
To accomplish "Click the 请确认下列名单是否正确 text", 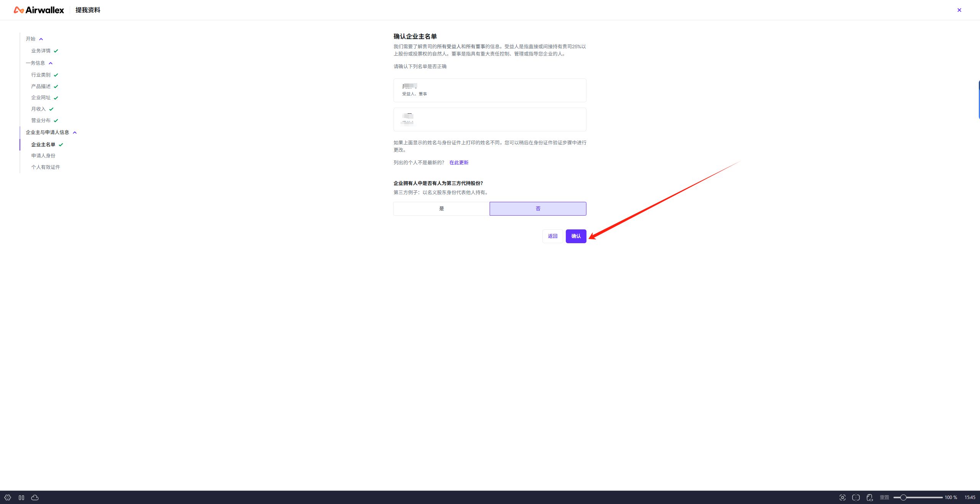I will click(420, 67).
